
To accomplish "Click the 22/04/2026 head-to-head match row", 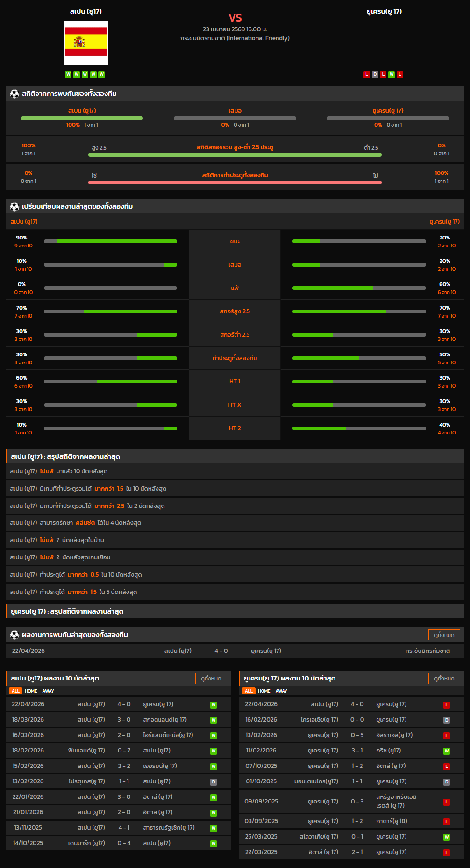I will click(235, 651).
